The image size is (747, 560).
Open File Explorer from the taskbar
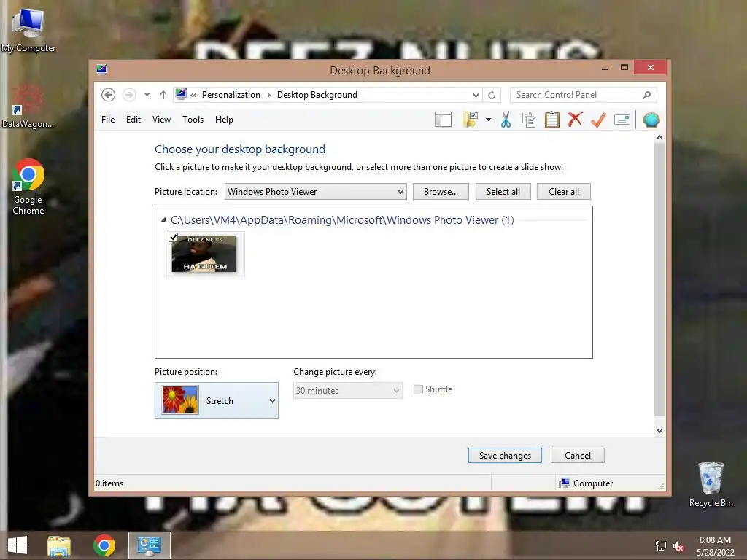[x=59, y=545]
